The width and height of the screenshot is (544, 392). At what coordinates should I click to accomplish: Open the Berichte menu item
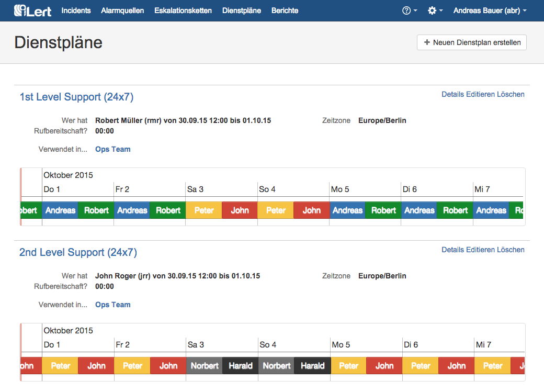[x=285, y=10]
